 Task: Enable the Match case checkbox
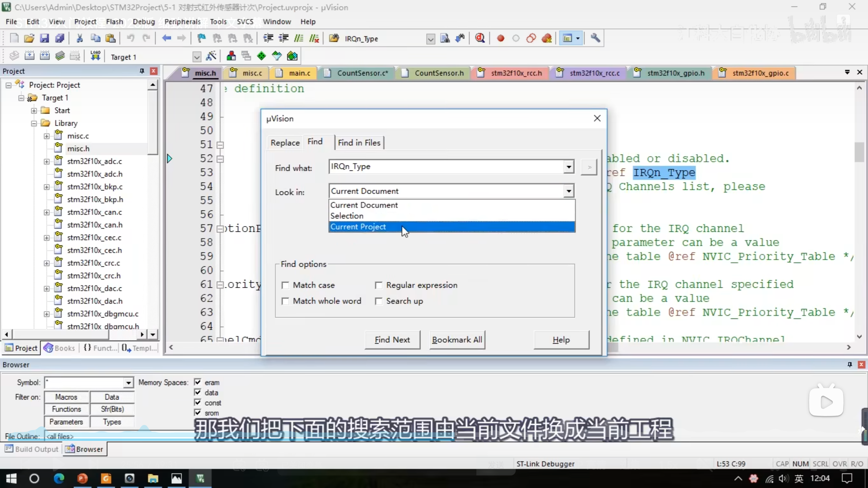pyautogui.click(x=285, y=285)
